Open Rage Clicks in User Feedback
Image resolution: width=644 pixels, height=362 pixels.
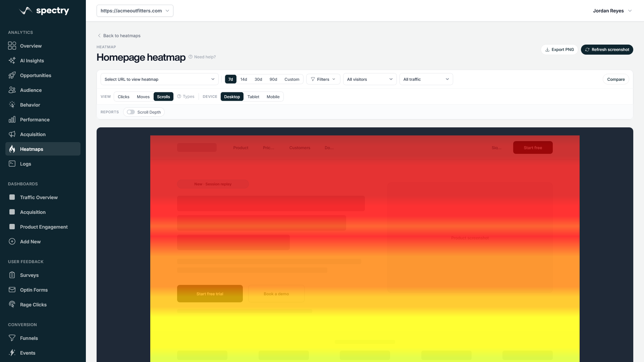click(43, 304)
